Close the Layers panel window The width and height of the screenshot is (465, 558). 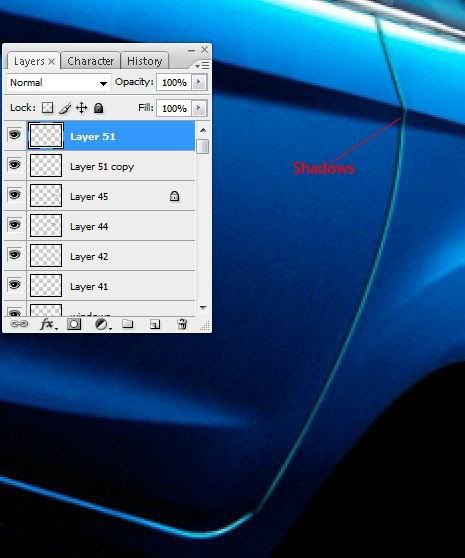click(205, 49)
